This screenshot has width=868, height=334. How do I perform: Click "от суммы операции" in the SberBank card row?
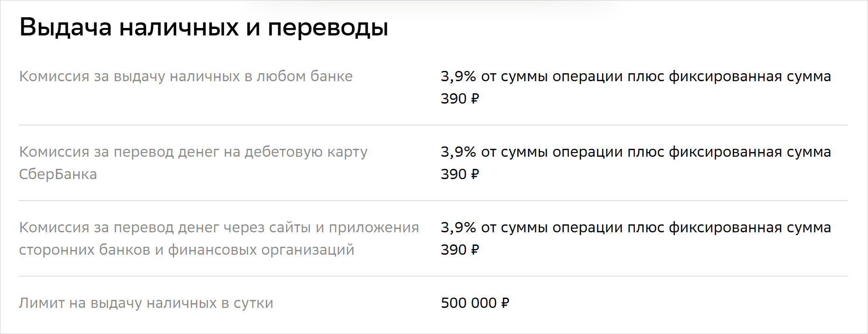point(552,152)
